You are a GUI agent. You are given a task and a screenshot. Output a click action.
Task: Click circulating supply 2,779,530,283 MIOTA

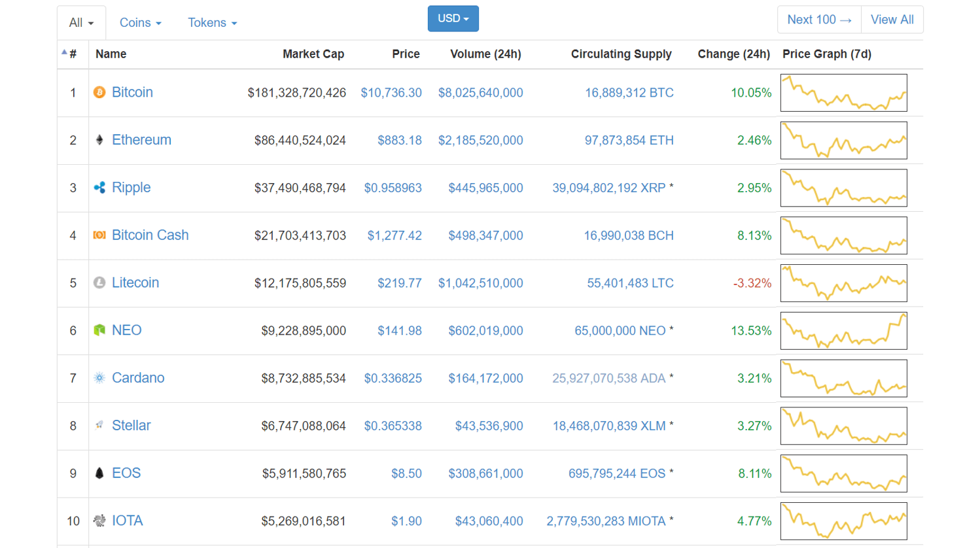click(606, 521)
